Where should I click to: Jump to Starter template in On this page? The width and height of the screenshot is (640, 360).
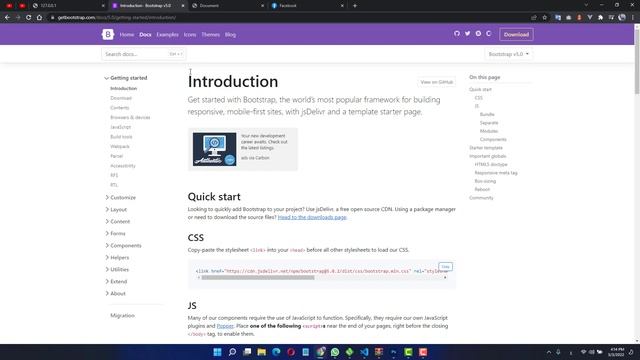(486, 148)
